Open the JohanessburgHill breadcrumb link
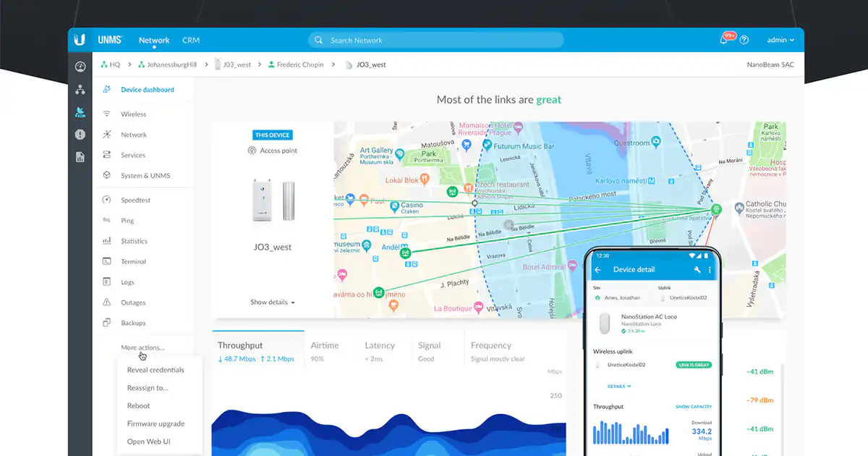Viewport: 868px width, 456px height. (x=171, y=64)
